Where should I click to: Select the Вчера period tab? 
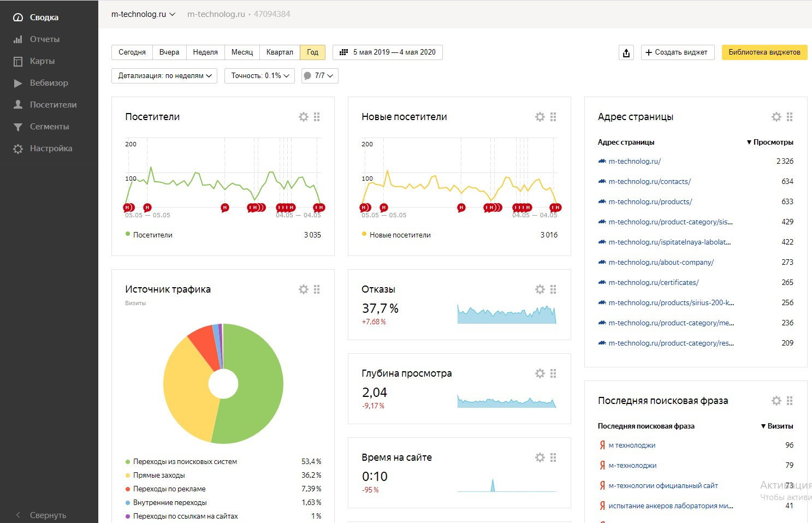coord(169,52)
